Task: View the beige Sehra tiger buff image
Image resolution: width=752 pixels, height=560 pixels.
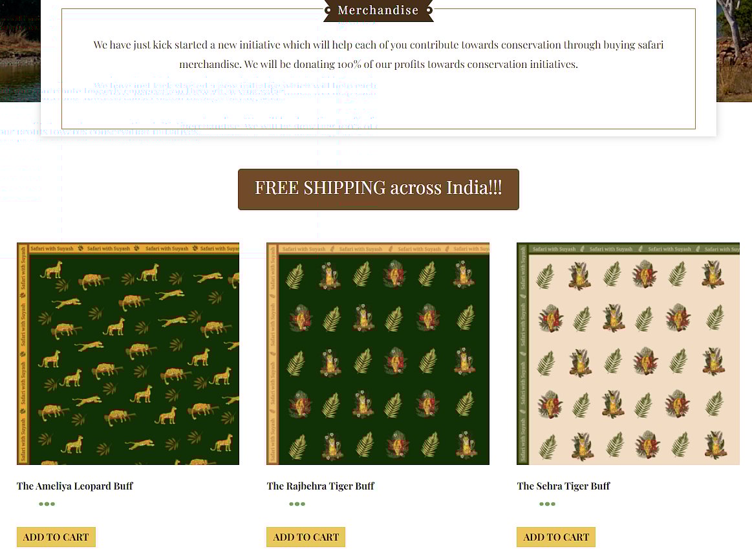Action: tap(628, 354)
